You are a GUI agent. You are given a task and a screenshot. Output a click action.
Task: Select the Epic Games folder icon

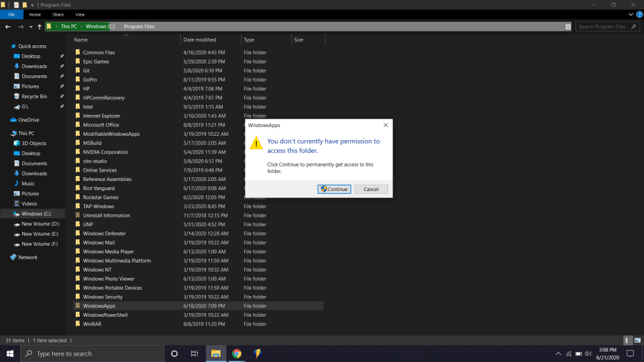click(77, 61)
